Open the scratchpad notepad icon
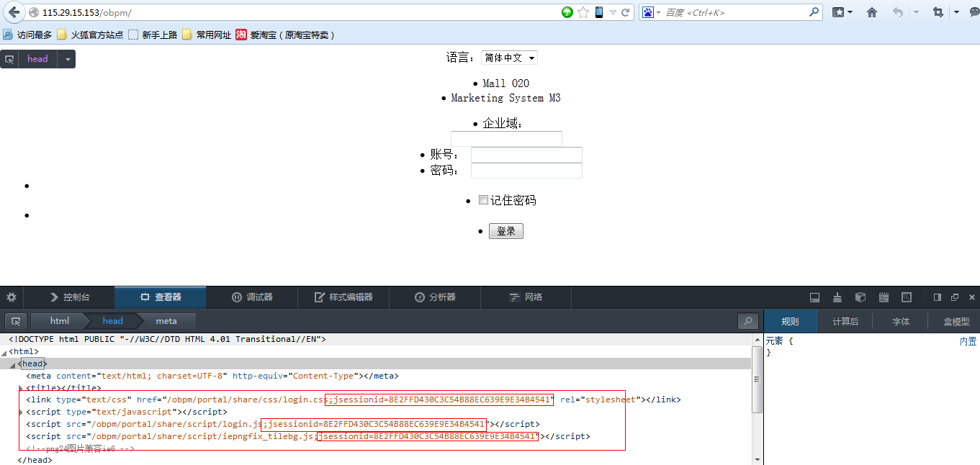 tap(884, 297)
